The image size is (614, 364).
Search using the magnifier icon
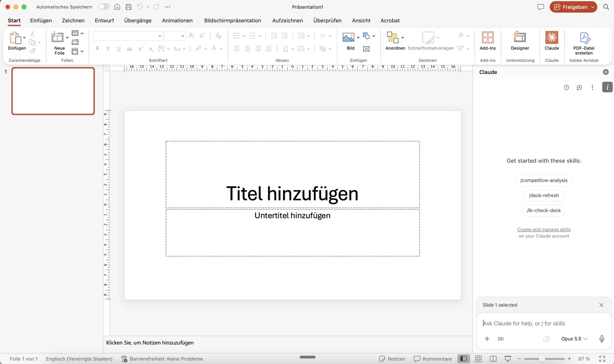point(606,7)
